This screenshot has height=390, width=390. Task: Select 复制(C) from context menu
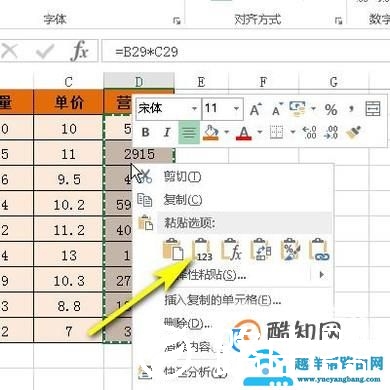click(183, 200)
